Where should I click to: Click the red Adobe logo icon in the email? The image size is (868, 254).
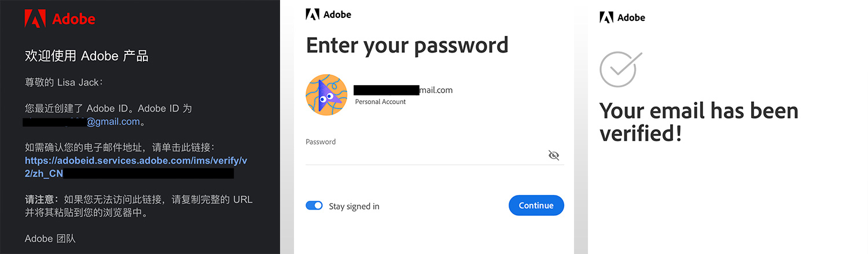pos(35,19)
